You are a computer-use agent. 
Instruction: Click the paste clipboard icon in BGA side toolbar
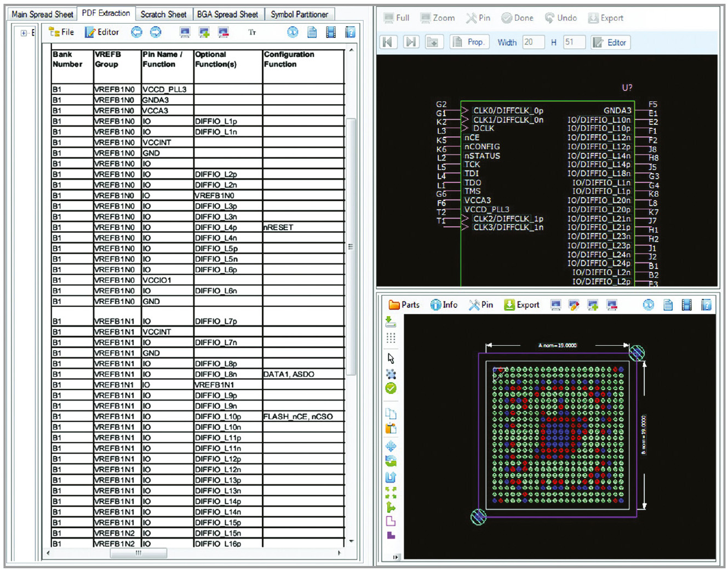tap(391, 428)
